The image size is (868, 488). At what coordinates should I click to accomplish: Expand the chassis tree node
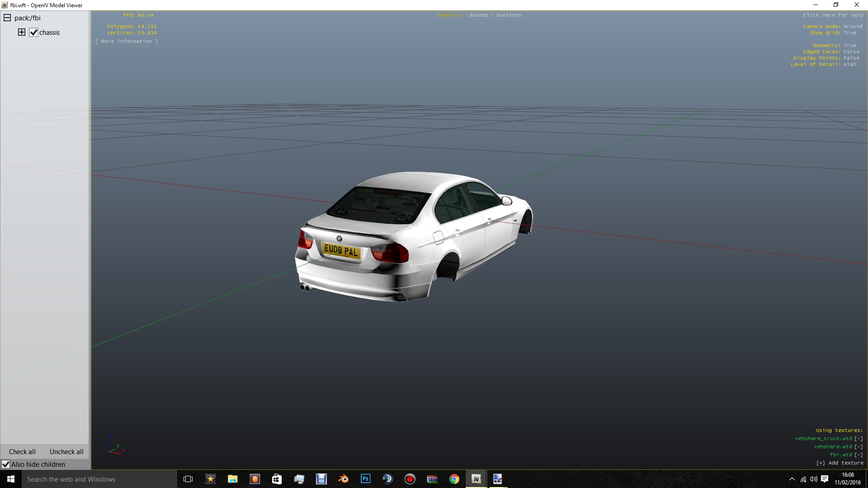pos(22,32)
